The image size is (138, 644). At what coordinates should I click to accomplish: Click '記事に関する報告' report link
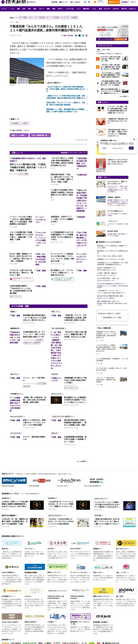click(81, 140)
